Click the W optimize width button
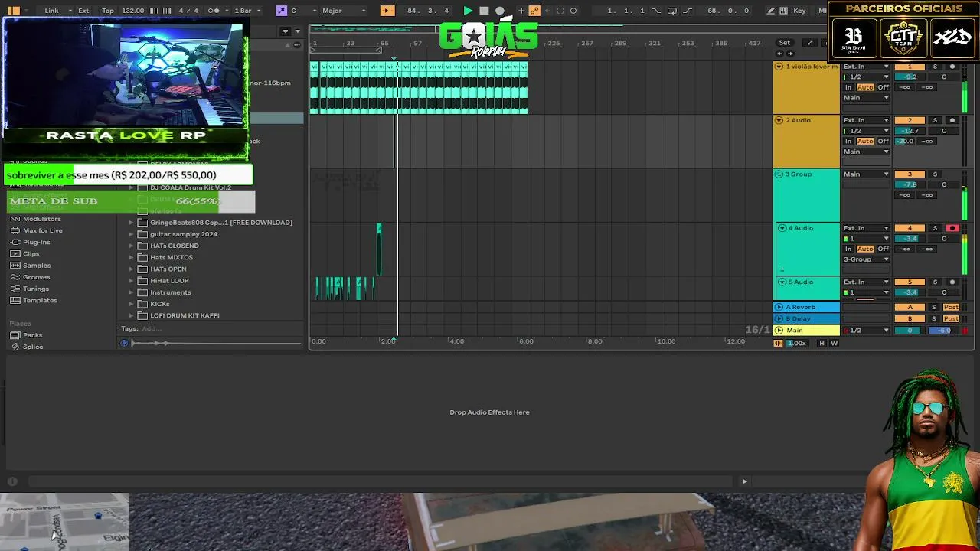This screenshot has height=551, width=980. coord(834,343)
